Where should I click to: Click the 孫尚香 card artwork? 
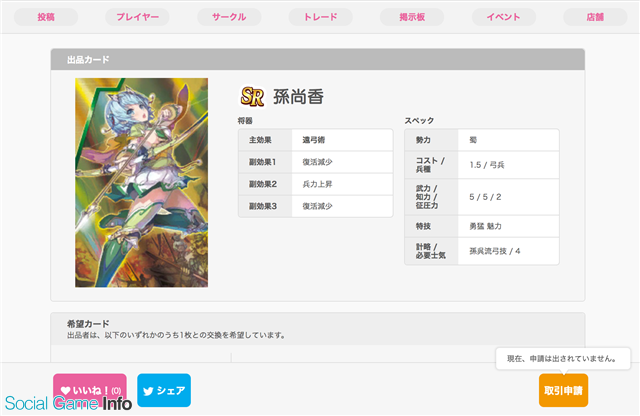click(x=141, y=182)
